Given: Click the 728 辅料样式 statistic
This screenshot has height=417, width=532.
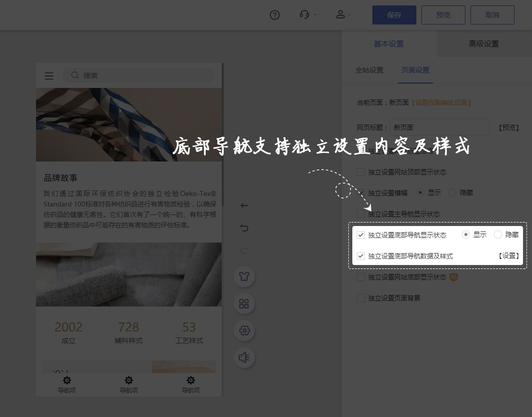Looking at the screenshot, I should coord(129,332).
